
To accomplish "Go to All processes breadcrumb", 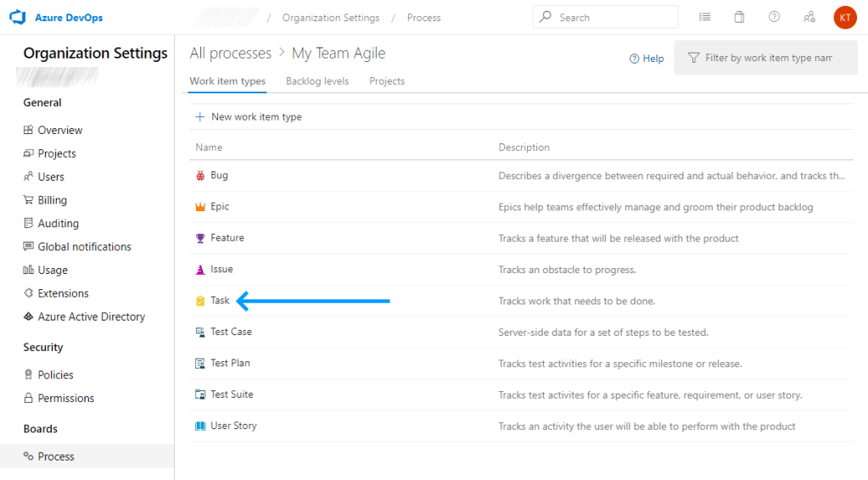I will tap(230, 53).
